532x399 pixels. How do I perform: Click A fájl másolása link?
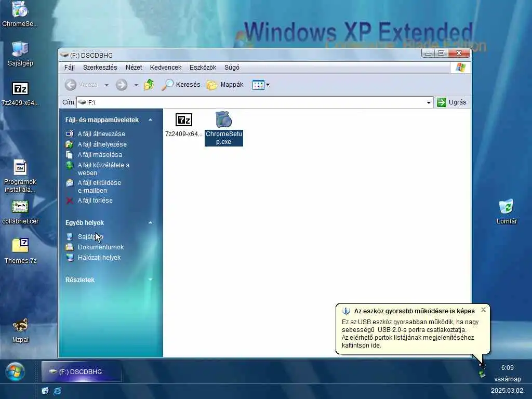point(100,154)
